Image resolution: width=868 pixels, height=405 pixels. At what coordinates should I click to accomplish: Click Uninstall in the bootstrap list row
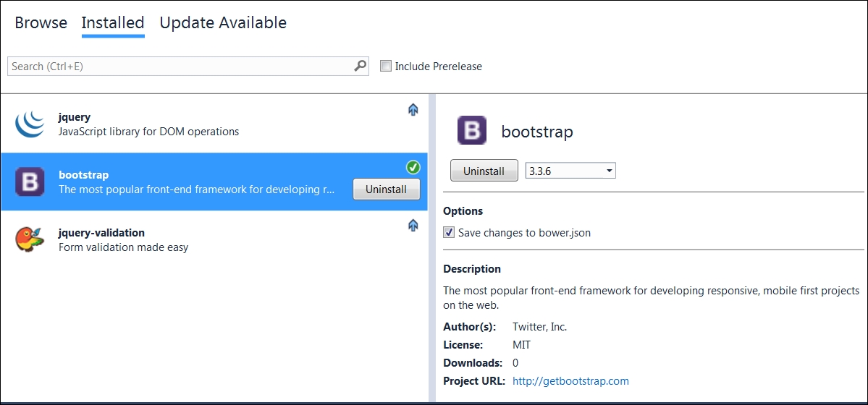387,189
